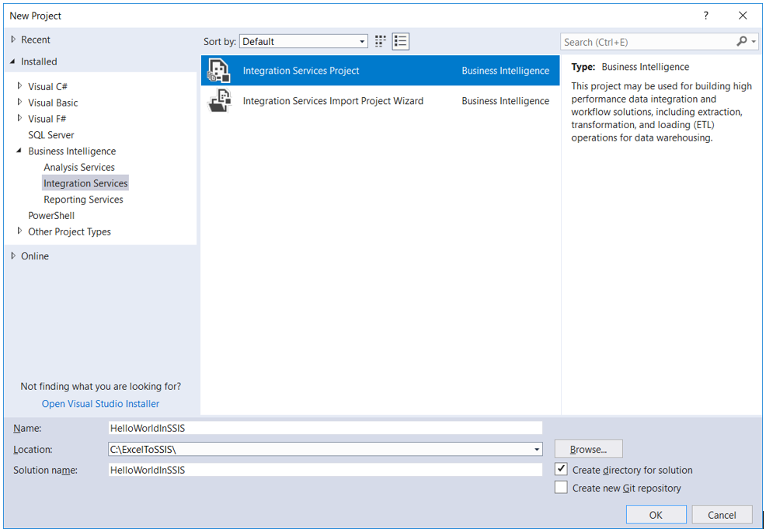Click the Solution name input field
Image resolution: width=766 pixels, height=532 pixels.
click(x=326, y=470)
